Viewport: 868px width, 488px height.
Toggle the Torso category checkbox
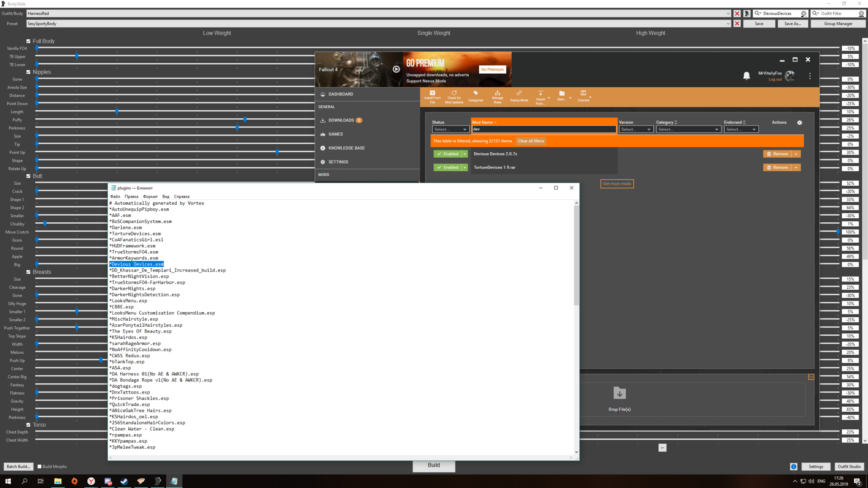28,425
